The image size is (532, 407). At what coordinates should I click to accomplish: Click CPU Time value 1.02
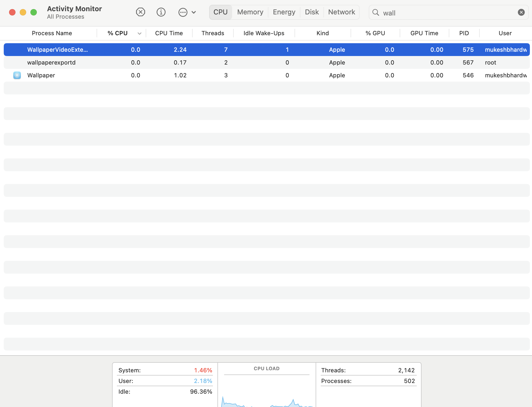[x=180, y=75]
